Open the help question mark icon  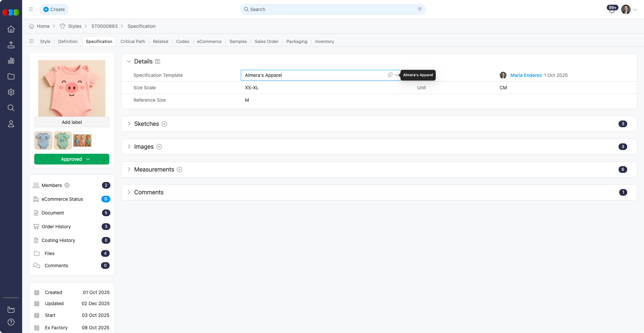coord(11,322)
